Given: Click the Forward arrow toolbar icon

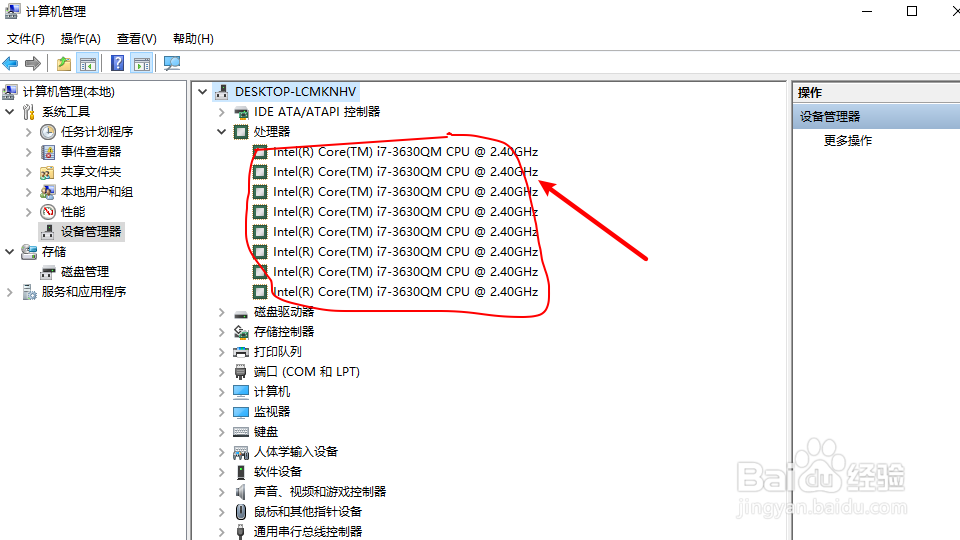Looking at the screenshot, I should pyautogui.click(x=32, y=63).
